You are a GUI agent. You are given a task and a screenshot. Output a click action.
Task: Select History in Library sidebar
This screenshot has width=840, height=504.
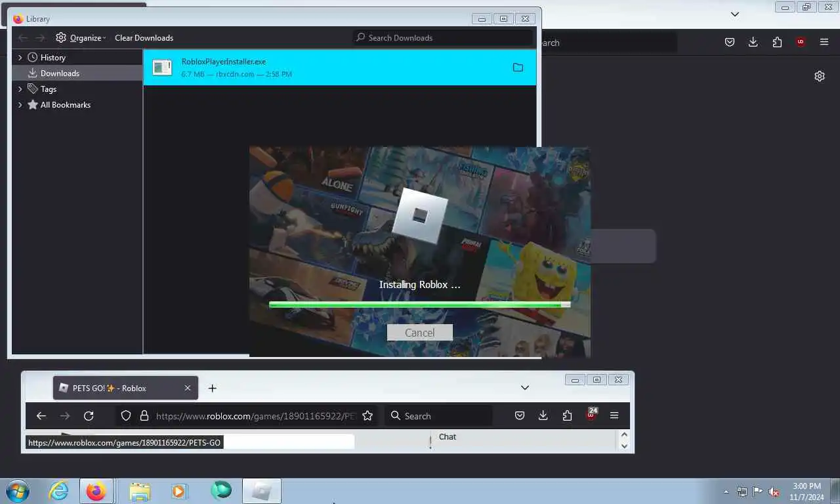(52, 58)
